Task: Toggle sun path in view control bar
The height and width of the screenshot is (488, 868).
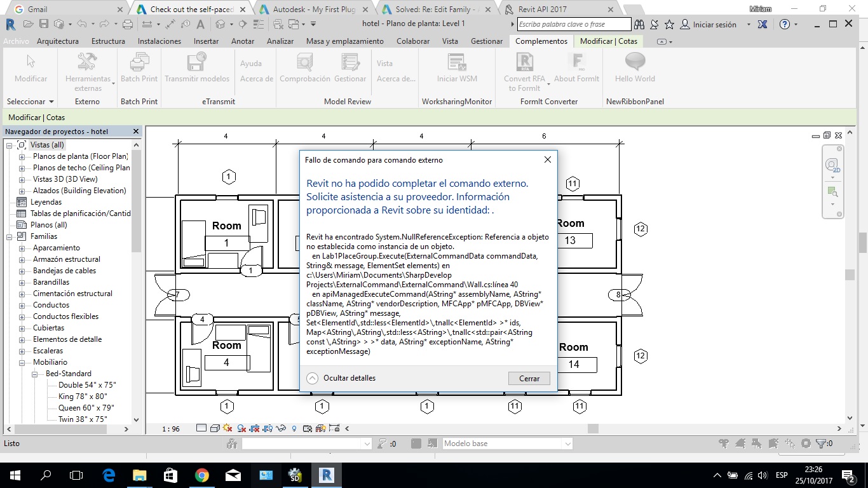Action: pyautogui.click(x=227, y=429)
